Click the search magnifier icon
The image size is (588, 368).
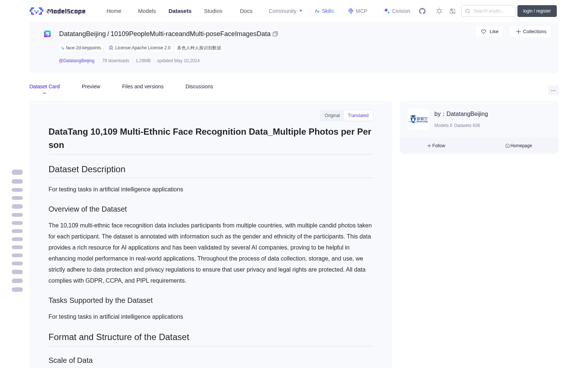pos(467,11)
